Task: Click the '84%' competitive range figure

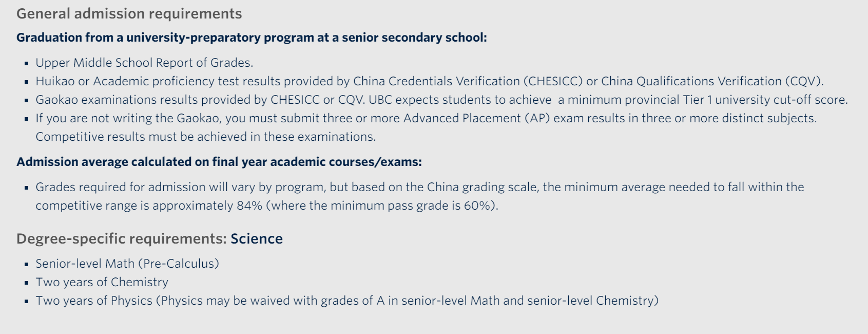Action: pos(249,206)
